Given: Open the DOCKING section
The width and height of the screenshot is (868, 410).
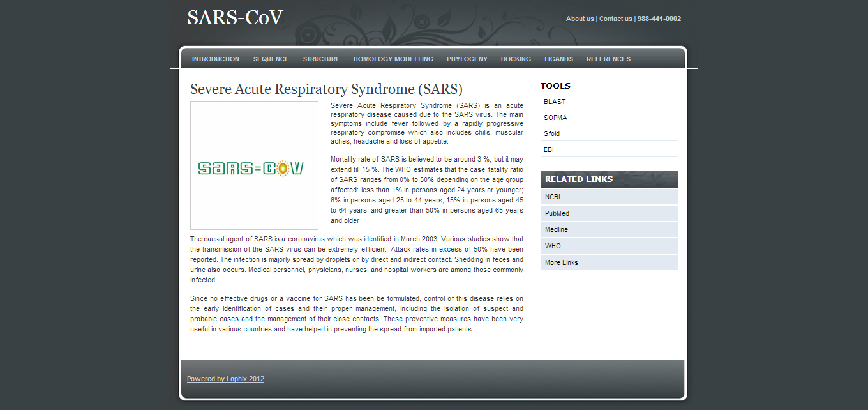Looking at the screenshot, I should 516,59.
